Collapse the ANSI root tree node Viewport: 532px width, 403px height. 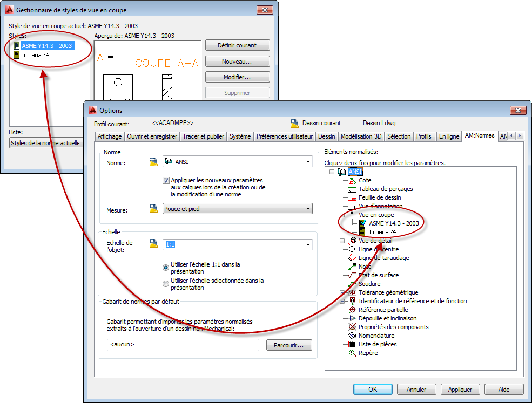332,172
